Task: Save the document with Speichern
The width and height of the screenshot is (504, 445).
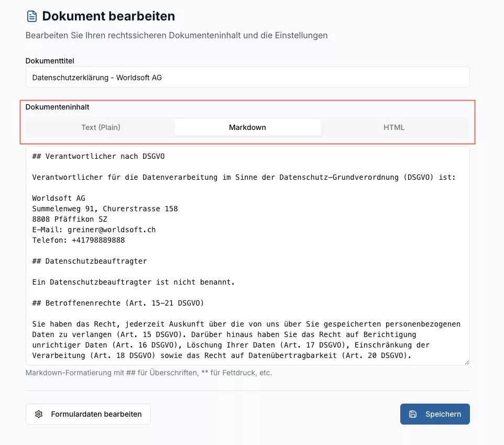Action: (x=435, y=414)
